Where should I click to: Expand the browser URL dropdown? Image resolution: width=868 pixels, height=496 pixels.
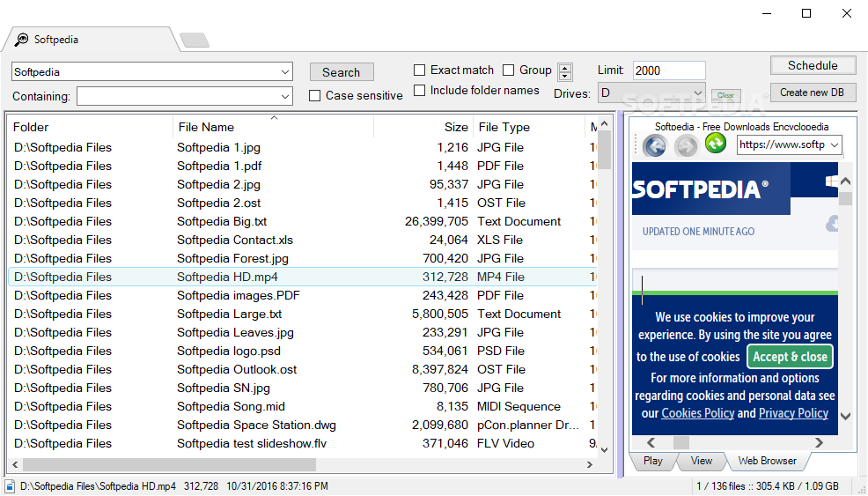pyautogui.click(x=835, y=145)
